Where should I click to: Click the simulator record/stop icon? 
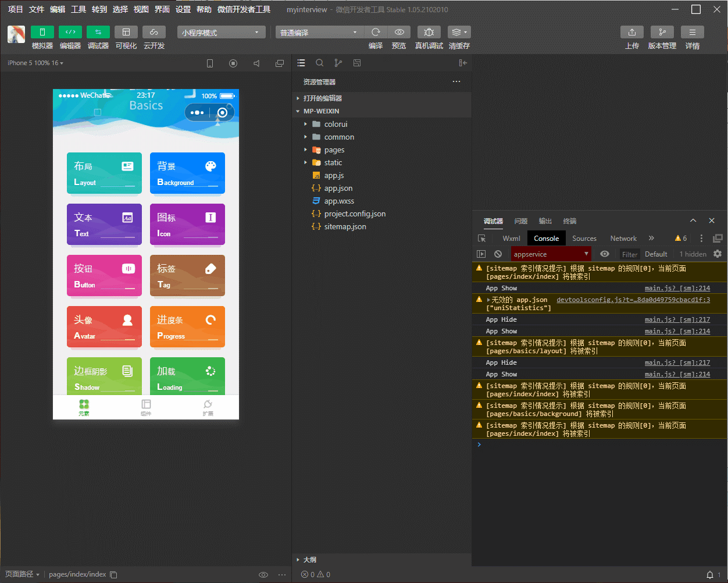pos(233,63)
